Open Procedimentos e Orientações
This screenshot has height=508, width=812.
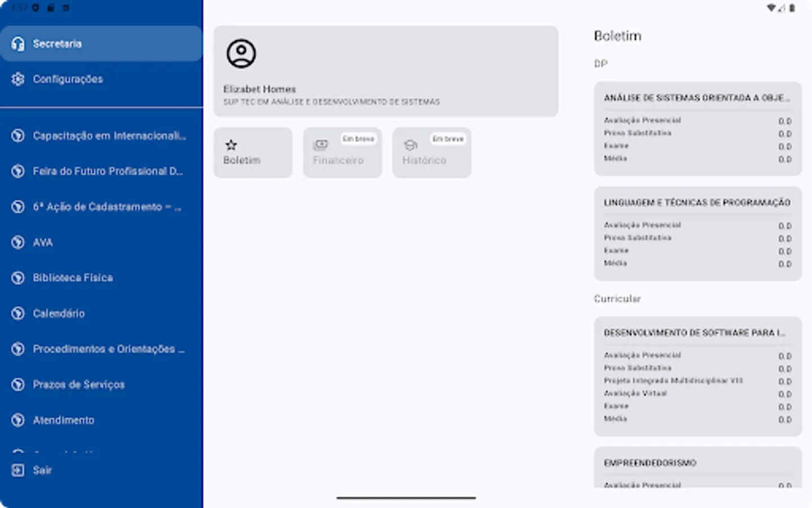(x=109, y=349)
